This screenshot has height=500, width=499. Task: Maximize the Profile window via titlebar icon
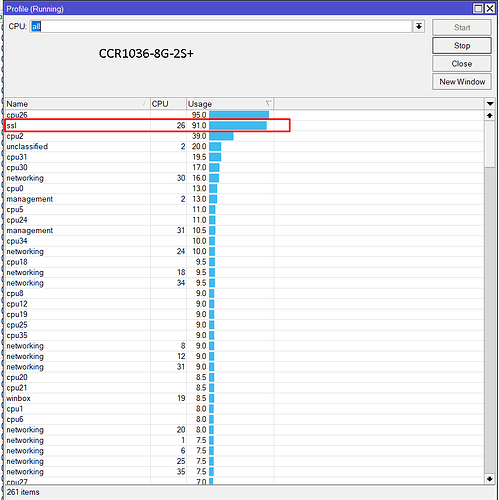click(x=478, y=9)
